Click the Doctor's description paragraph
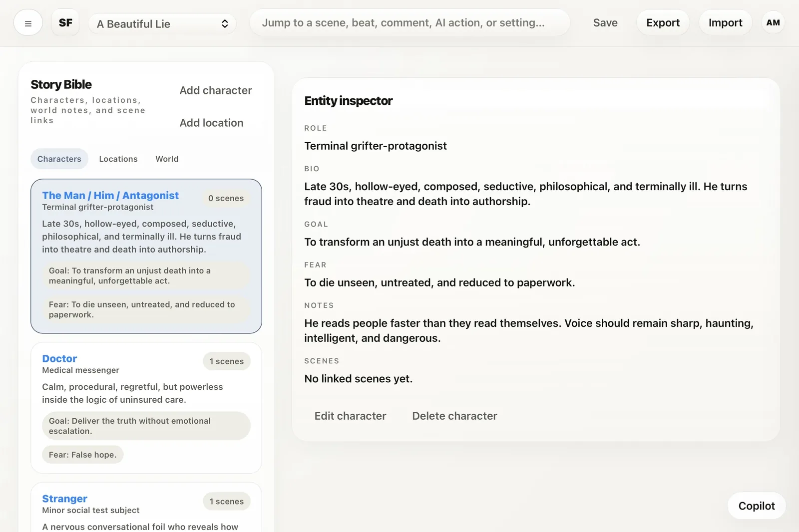Screen dimensions: 799x532 132,393
